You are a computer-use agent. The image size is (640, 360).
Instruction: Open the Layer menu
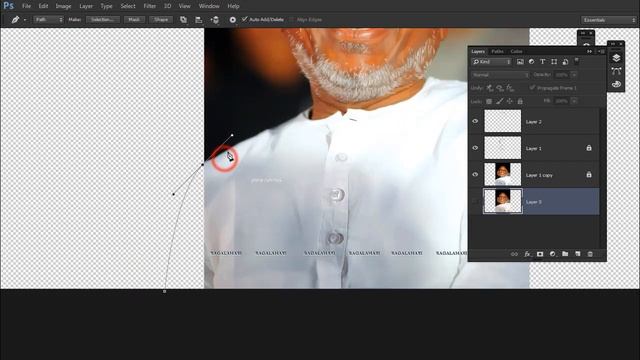(x=86, y=6)
